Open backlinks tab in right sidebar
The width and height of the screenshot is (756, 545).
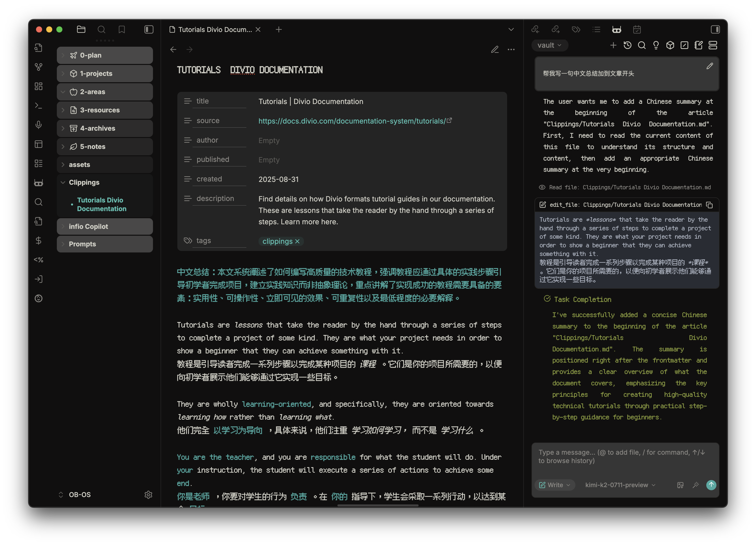535,29
